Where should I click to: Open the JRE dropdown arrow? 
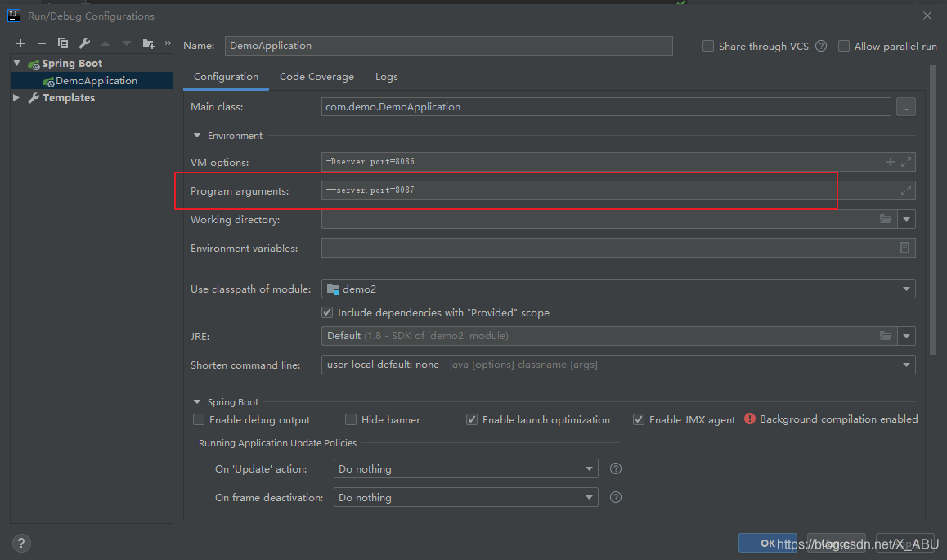(x=907, y=335)
